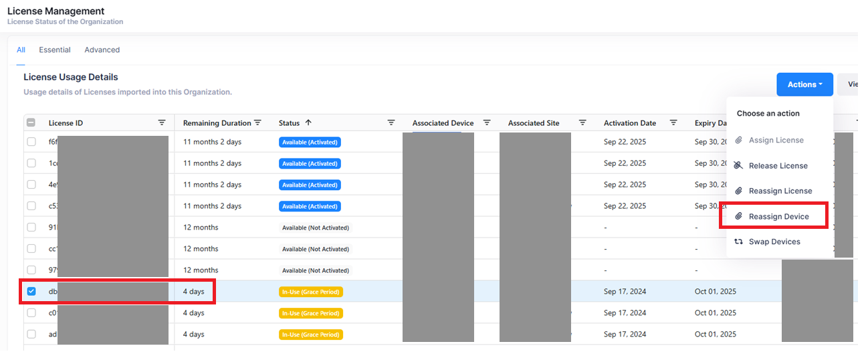Click the License ID column filter icon

coord(161,123)
